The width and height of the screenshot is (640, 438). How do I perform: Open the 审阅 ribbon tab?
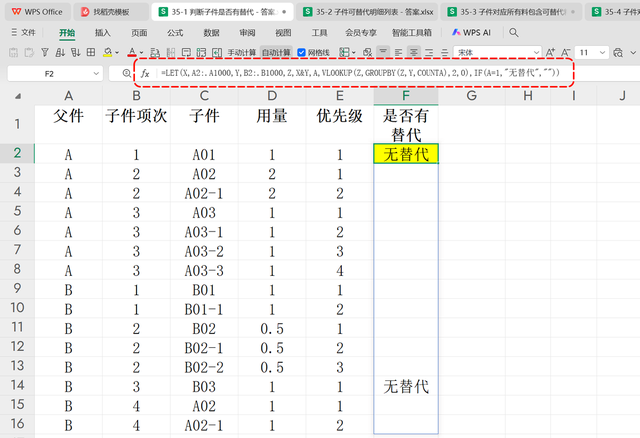coord(247,33)
